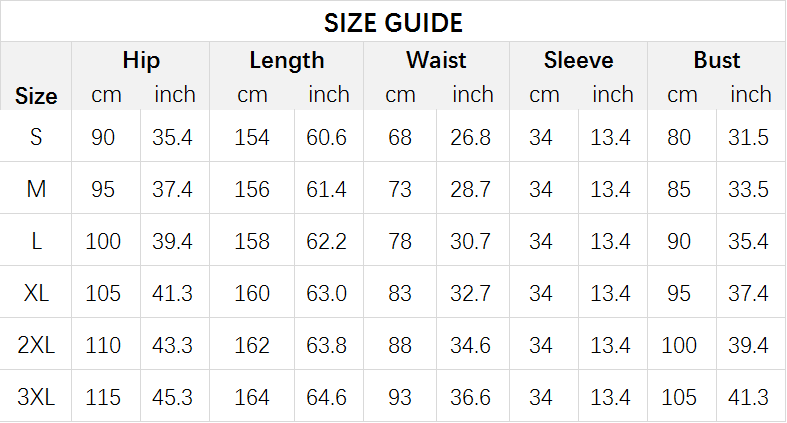
Task: Select the 3XL size row label
Action: tap(36, 397)
